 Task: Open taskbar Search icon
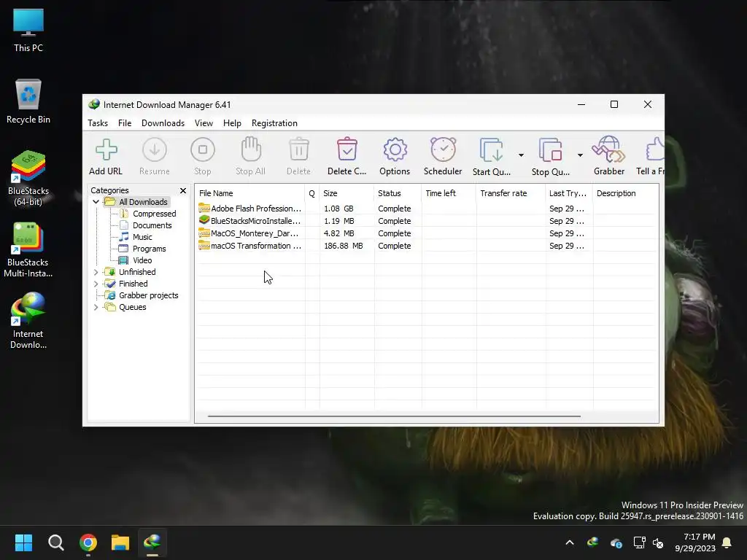pos(55,542)
